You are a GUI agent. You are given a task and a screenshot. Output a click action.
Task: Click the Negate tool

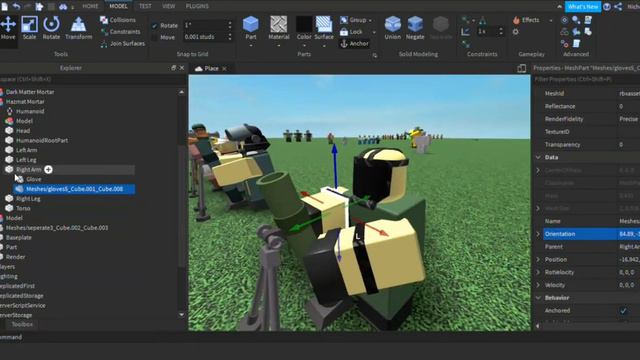pyautogui.click(x=415, y=28)
